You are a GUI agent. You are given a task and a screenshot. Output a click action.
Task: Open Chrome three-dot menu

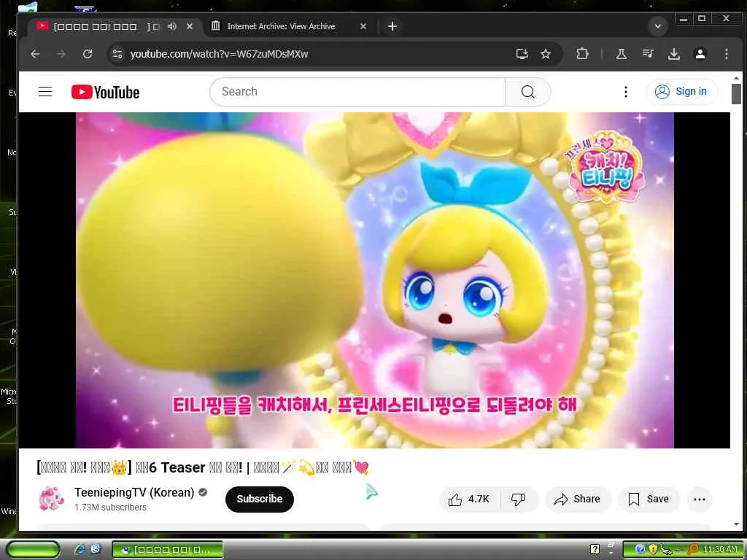click(x=726, y=54)
